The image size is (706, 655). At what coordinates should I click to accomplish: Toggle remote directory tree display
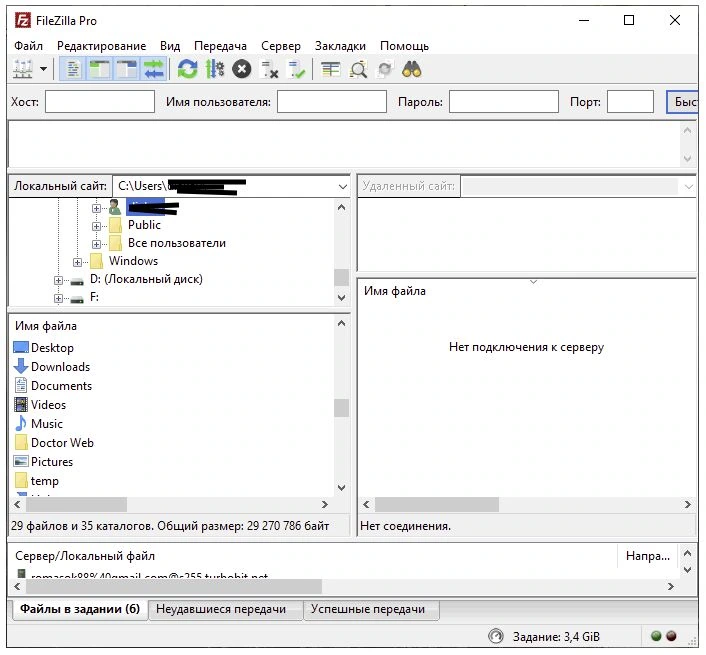click(127, 69)
